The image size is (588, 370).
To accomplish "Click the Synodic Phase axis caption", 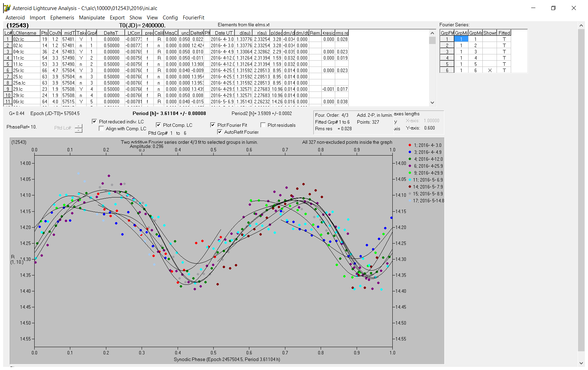I will click(x=227, y=359).
